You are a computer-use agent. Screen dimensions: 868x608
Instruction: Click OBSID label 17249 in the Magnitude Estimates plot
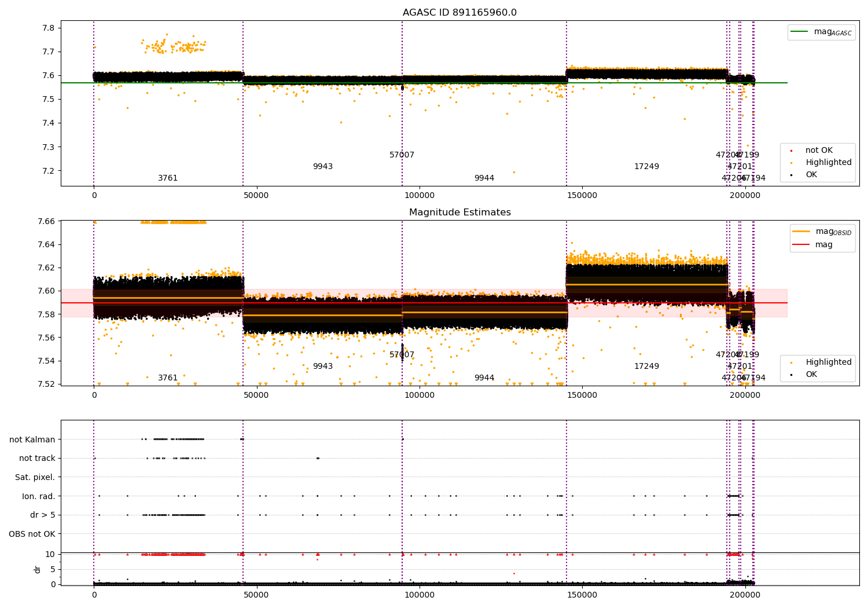click(x=646, y=367)
